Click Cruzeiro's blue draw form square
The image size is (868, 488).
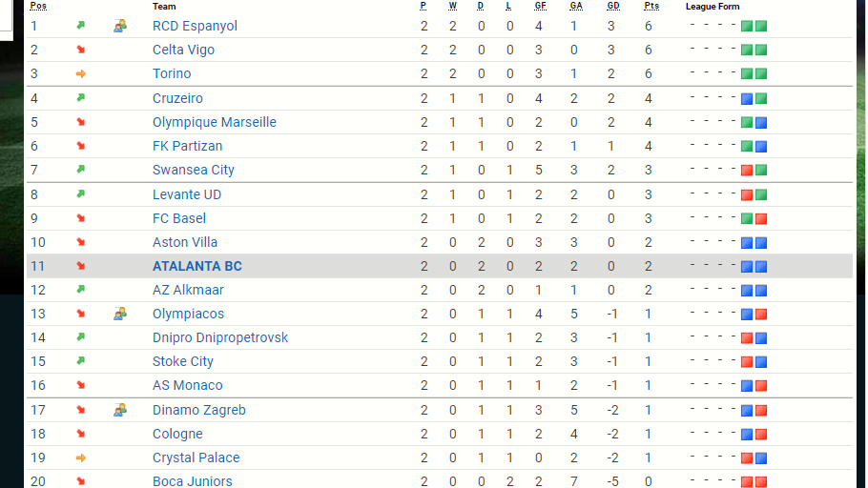pyautogui.click(x=747, y=98)
